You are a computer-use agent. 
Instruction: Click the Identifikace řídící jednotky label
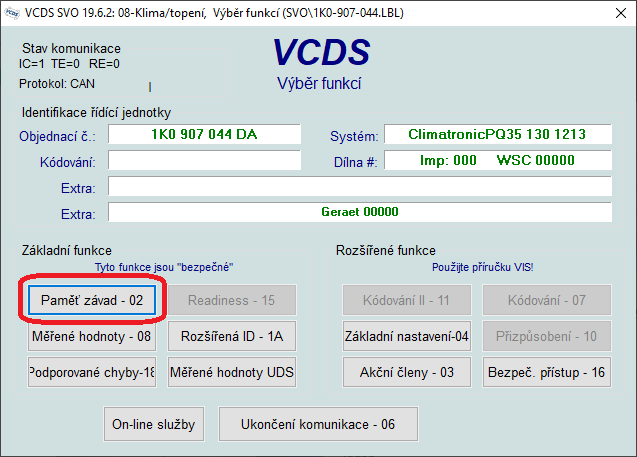[x=96, y=113]
